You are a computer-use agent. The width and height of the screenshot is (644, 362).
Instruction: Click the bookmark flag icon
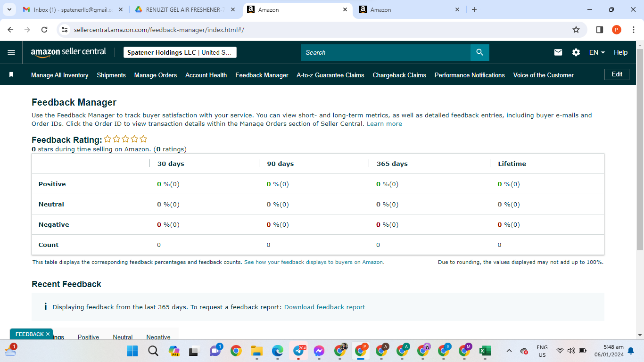tap(11, 75)
